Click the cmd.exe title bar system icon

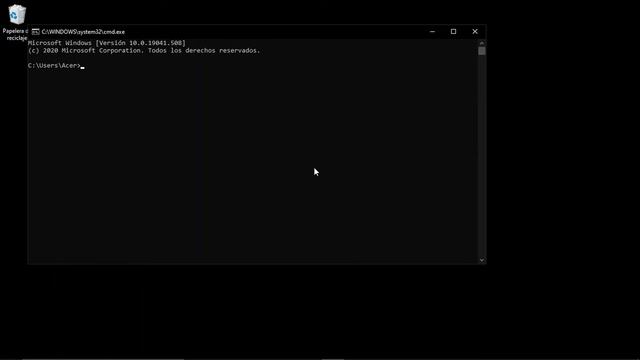point(36,31)
